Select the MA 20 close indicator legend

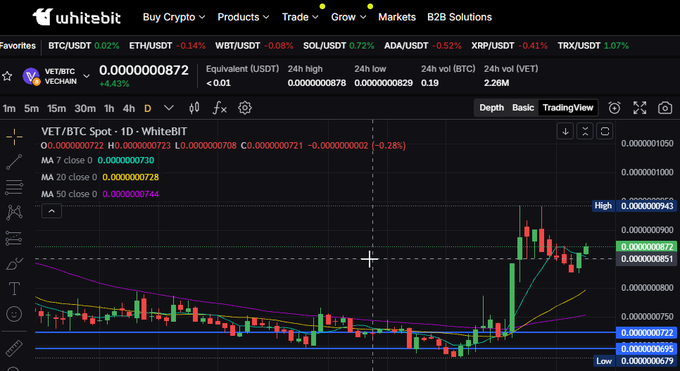click(x=100, y=177)
